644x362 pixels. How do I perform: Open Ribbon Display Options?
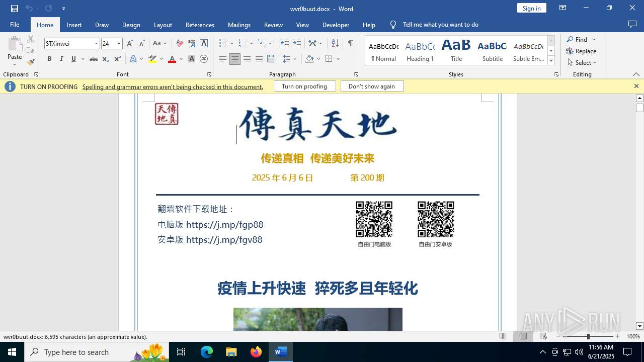tap(563, 8)
